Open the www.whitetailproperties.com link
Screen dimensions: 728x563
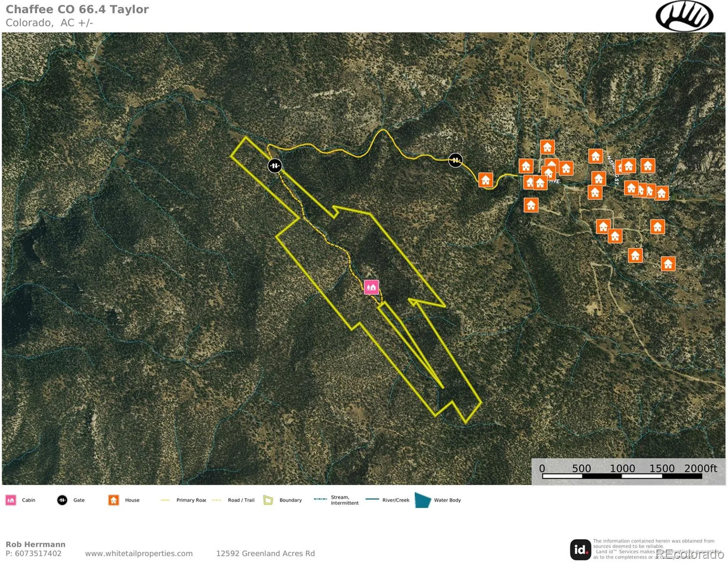click(x=139, y=554)
